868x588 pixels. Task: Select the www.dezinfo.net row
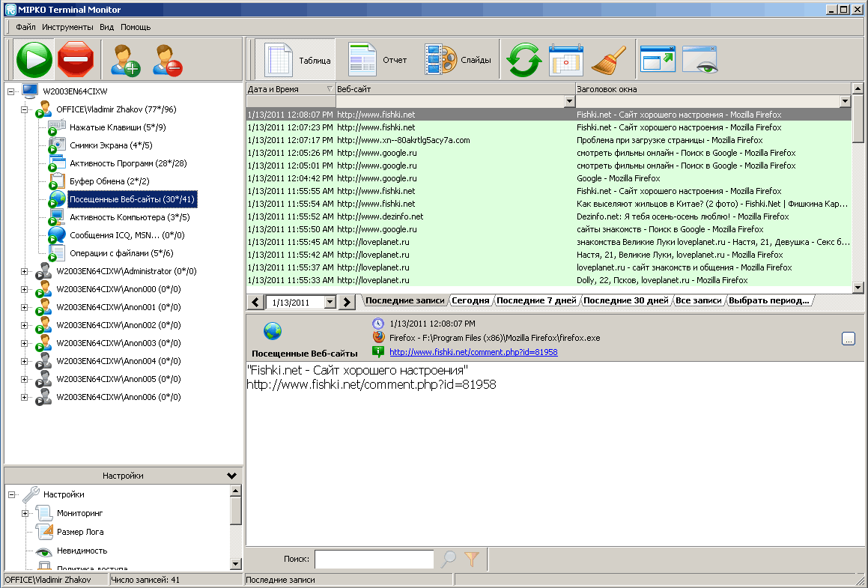click(x=549, y=216)
